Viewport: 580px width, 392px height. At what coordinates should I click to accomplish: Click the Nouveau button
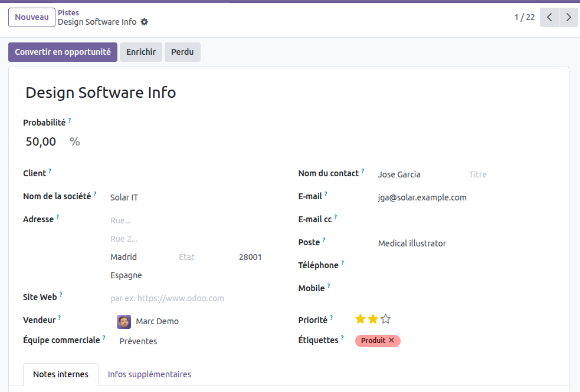pos(32,17)
